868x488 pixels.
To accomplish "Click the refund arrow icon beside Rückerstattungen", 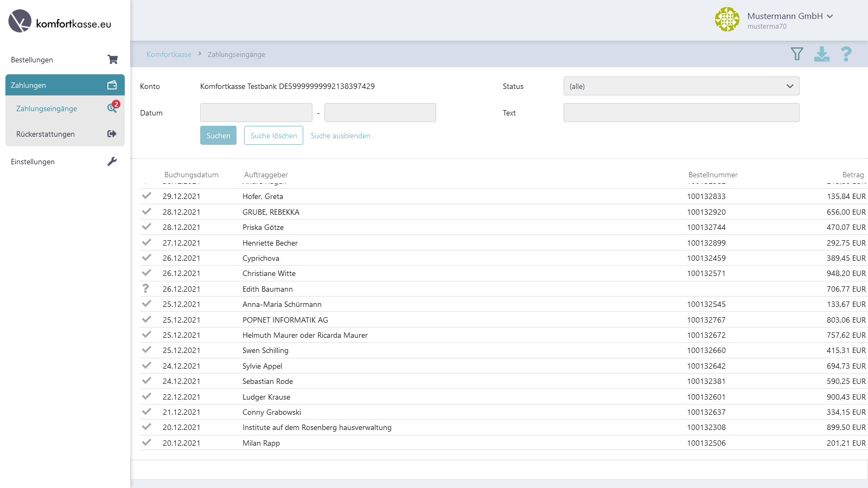I will (x=112, y=134).
